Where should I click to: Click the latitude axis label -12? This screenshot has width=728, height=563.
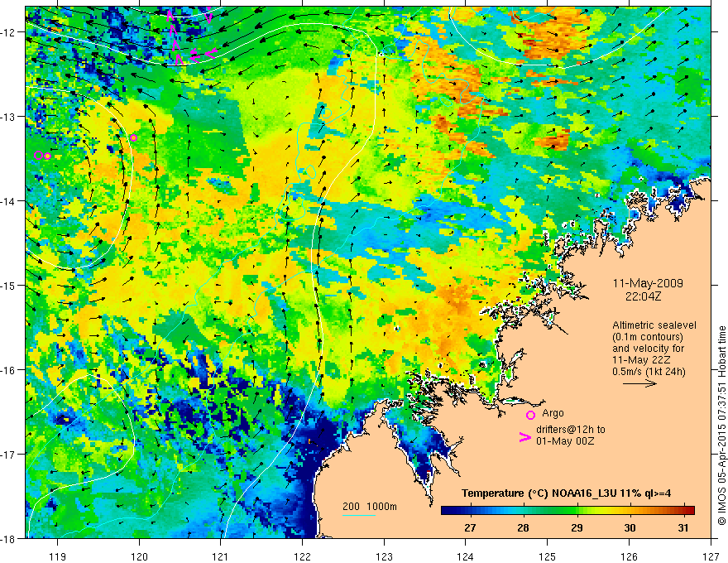click(9, 32)
